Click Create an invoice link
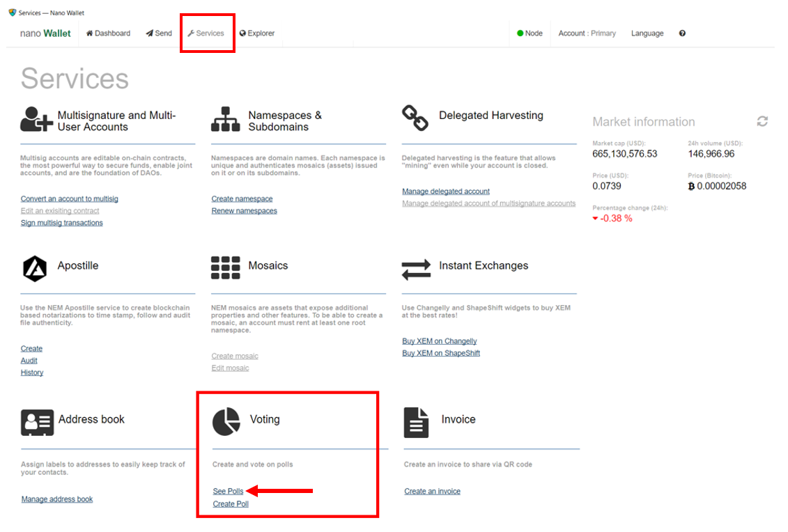Viewport: 788px width, 532px height. (432, 492)
